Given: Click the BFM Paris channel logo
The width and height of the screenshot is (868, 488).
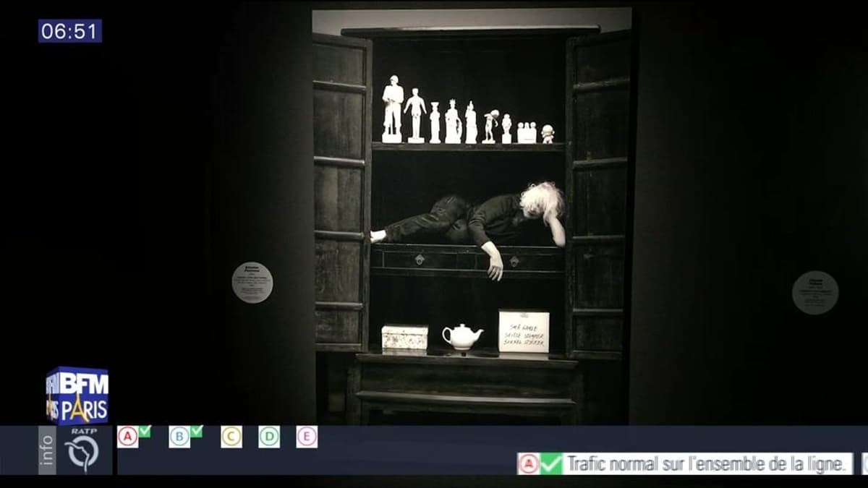Looking at the screenshot, I should [x=77, y=395].
